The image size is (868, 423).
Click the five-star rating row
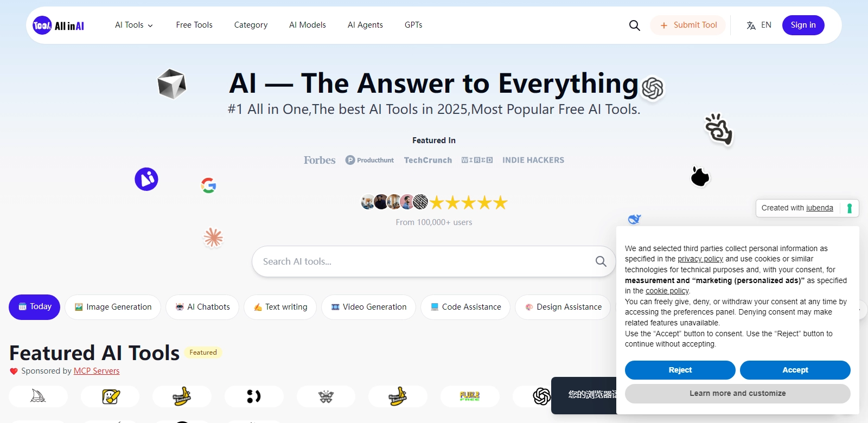coord(469,202)
